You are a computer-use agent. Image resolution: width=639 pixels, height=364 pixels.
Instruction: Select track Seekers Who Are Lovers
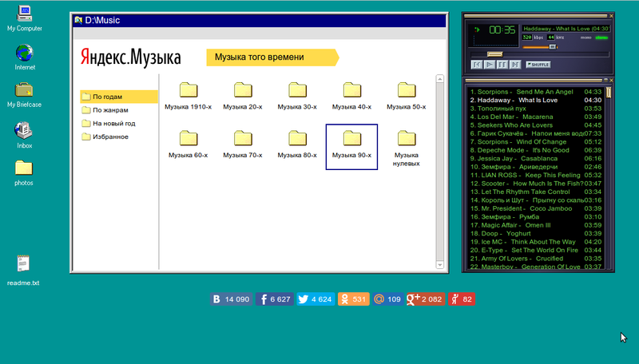tap(535, 125)
